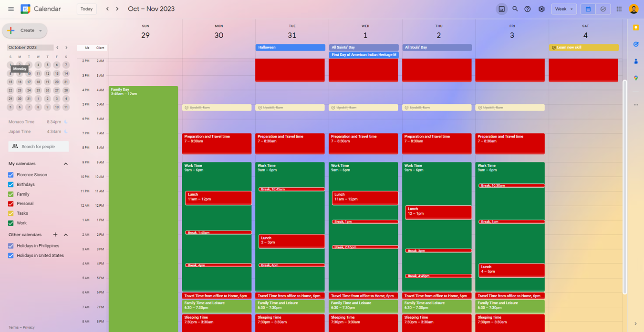Toggle Florence Sioson calendar checkbox
The height and width of the screenshot is (332, 644).
(x=10, y=175)
